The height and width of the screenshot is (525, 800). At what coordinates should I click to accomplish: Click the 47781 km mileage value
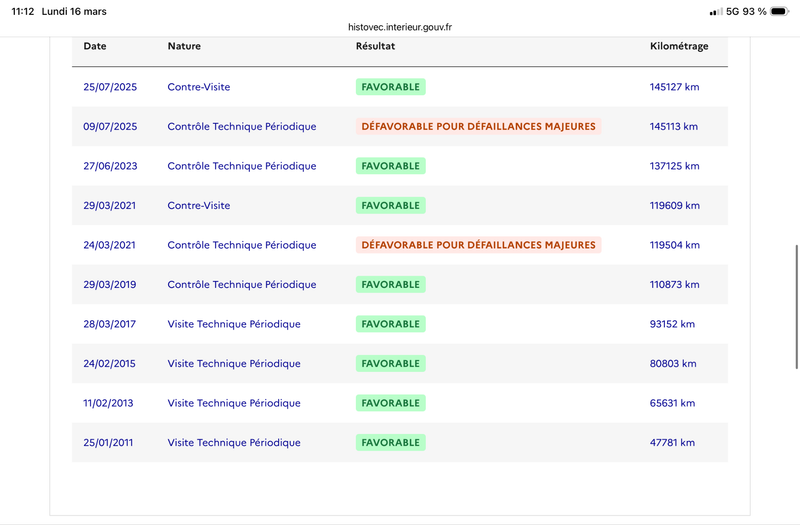tap(672, 443)
